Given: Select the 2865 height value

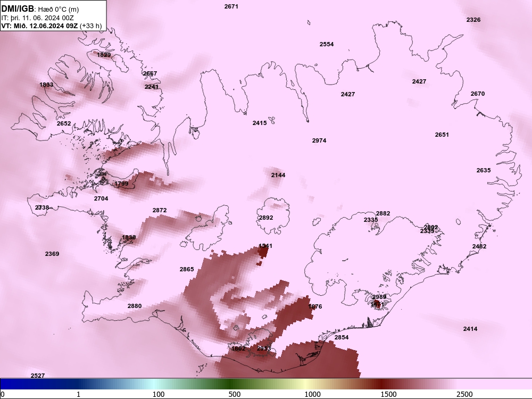Looking at the screenshot, I should pos(187,269).
